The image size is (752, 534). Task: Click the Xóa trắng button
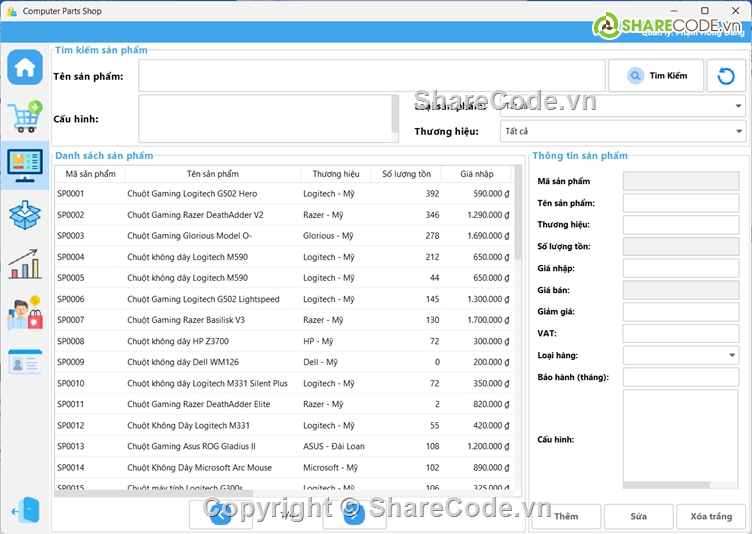[x=711, y=516]
